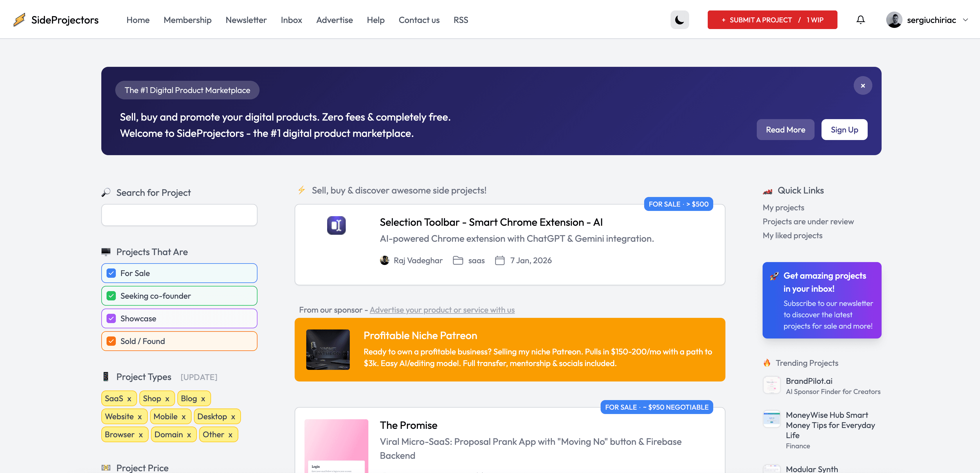Open the Help page
The height and width of the screenshot is (473, 980).
[376, 20]
